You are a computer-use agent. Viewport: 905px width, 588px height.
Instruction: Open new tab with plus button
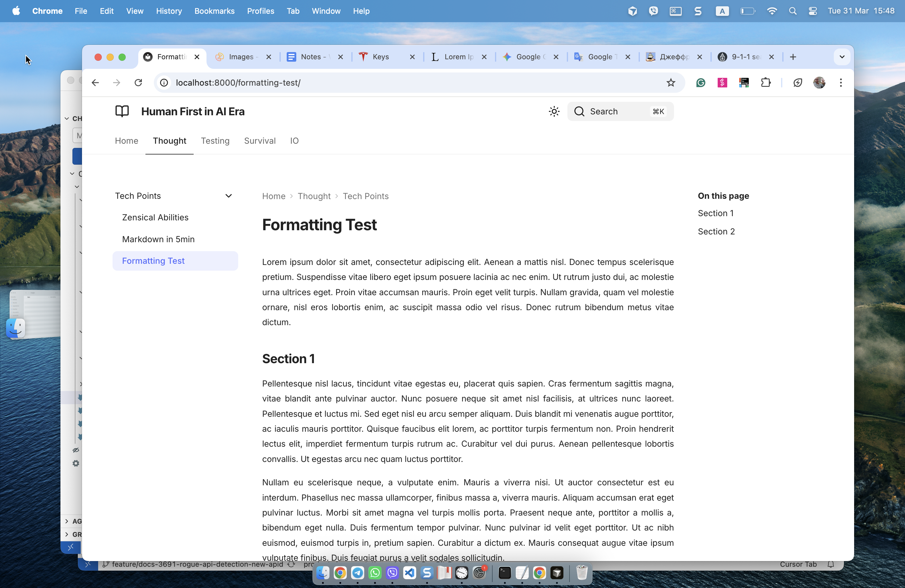pyautogui.click(x=793, y=57)
